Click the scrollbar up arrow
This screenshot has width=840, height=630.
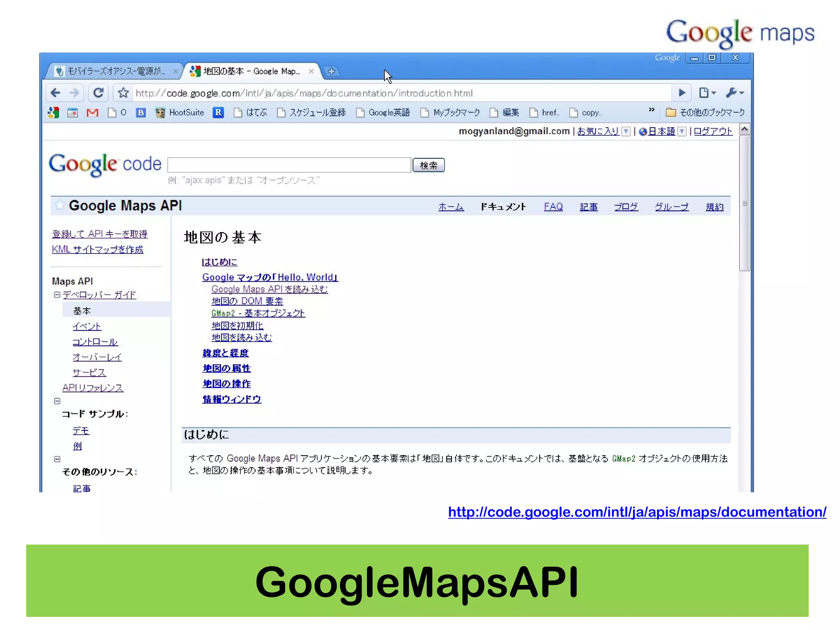click(x=745, y=130)
